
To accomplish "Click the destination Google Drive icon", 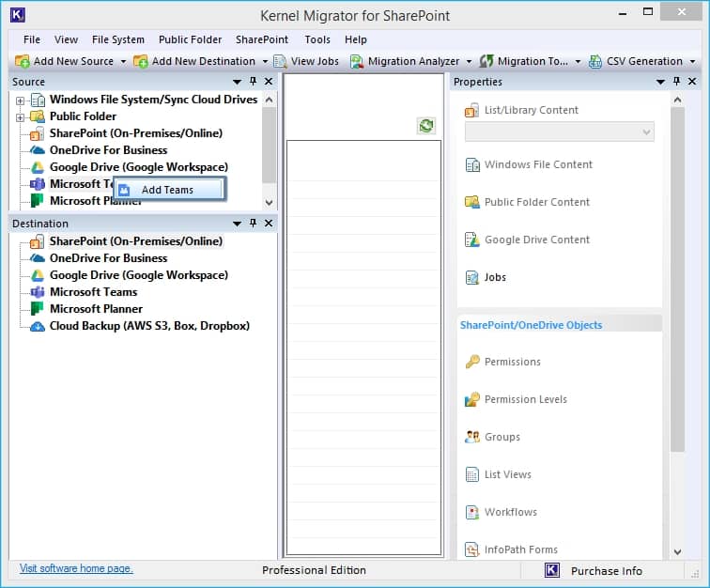I will 38,275.
